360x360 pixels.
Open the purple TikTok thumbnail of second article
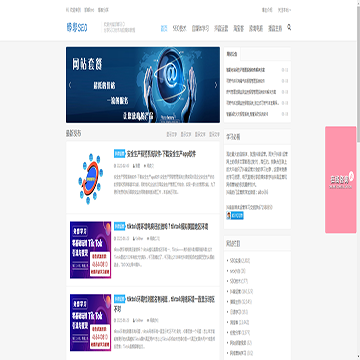(90, 250)
